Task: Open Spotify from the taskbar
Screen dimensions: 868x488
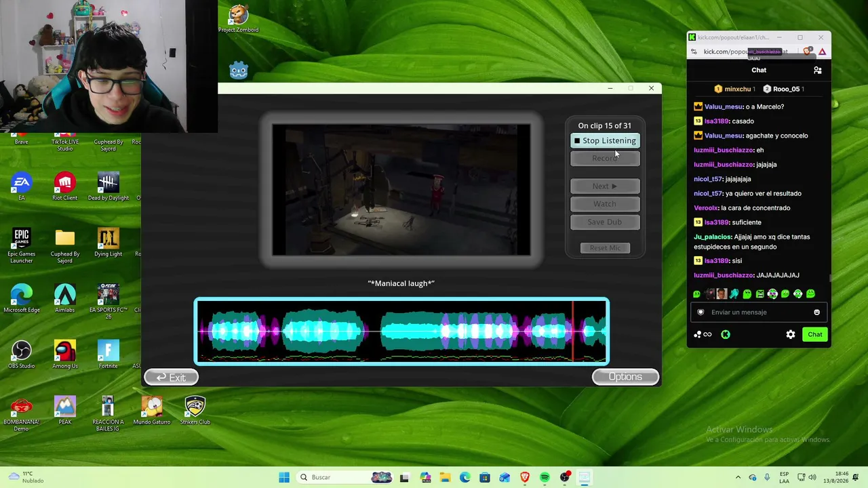Action: (545, 477)
